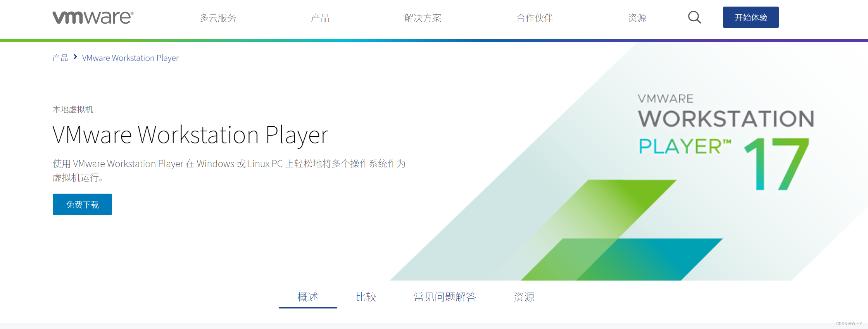Image resolution: width=868 pixels, height=329 pixels.
Task: Click the VMware logo
Action: tap(93, 17)
